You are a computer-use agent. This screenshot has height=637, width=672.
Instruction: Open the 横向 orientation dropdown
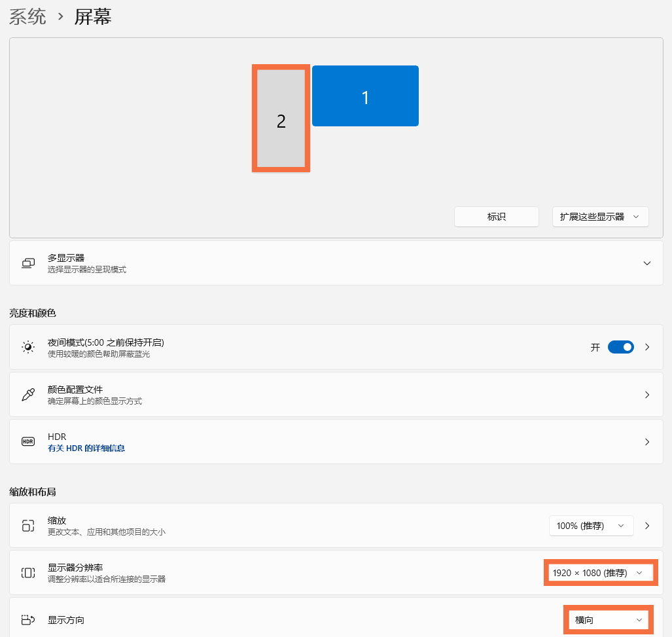pyautogui.click(x=608, y=620)
